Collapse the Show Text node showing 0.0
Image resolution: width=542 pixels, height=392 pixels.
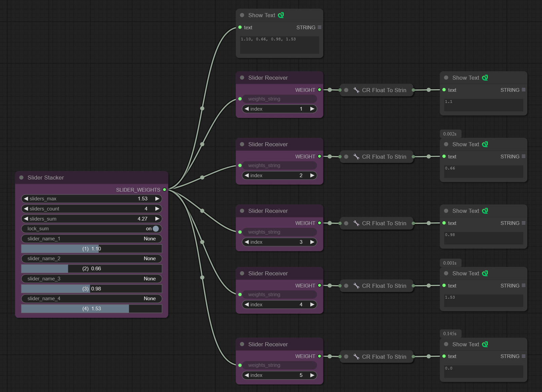pos(446,344)
